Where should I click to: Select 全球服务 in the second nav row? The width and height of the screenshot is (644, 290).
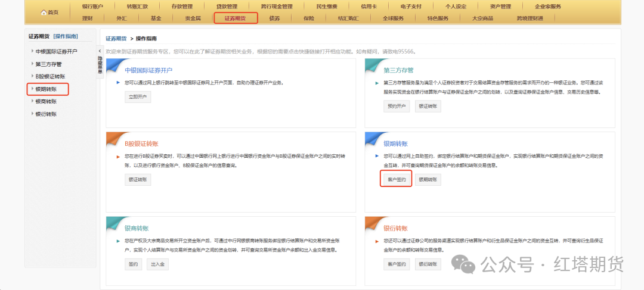pos(393,18)
